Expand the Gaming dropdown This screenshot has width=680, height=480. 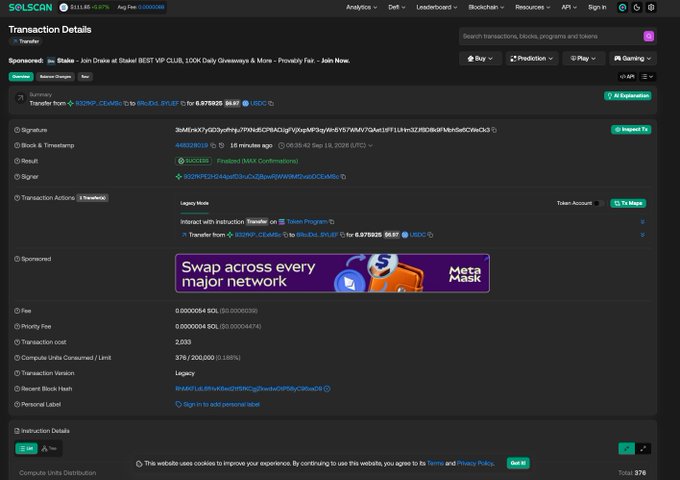[633, 59]
